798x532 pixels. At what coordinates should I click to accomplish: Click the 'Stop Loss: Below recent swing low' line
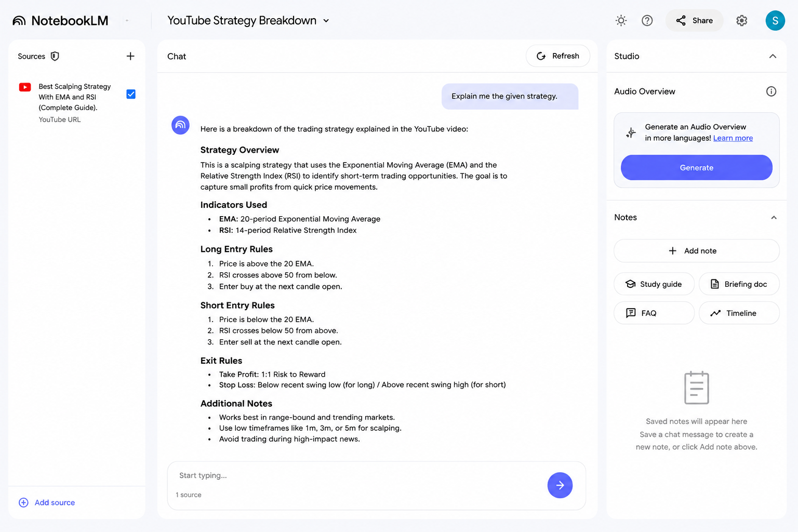pos(362,385)
